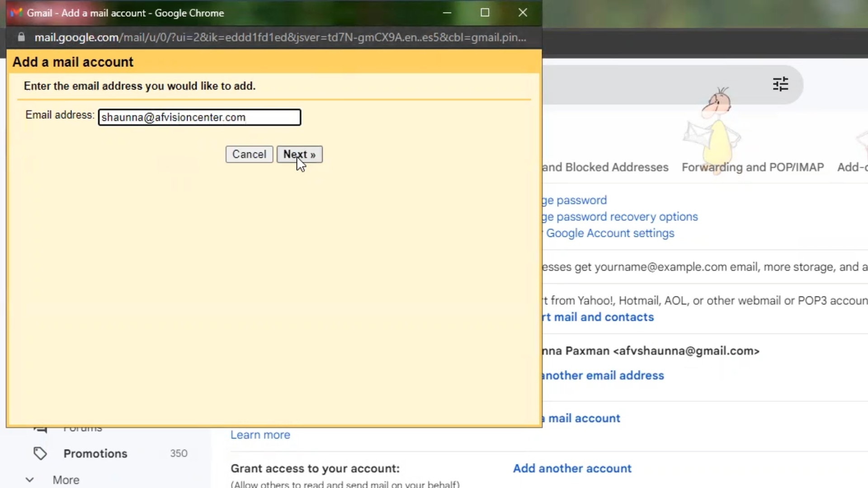
Task: Click the Email address input field
Action: coord(199,117)
